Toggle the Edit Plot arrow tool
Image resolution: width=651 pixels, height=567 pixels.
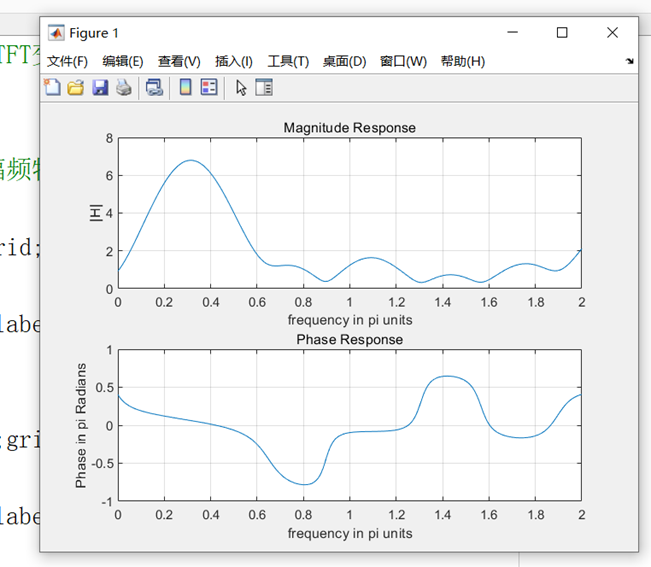point(241,88)
